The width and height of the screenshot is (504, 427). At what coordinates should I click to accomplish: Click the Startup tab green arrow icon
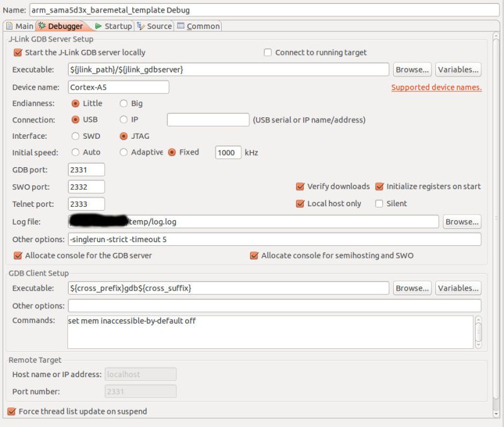pyautogui.click(x=98, y=26)
